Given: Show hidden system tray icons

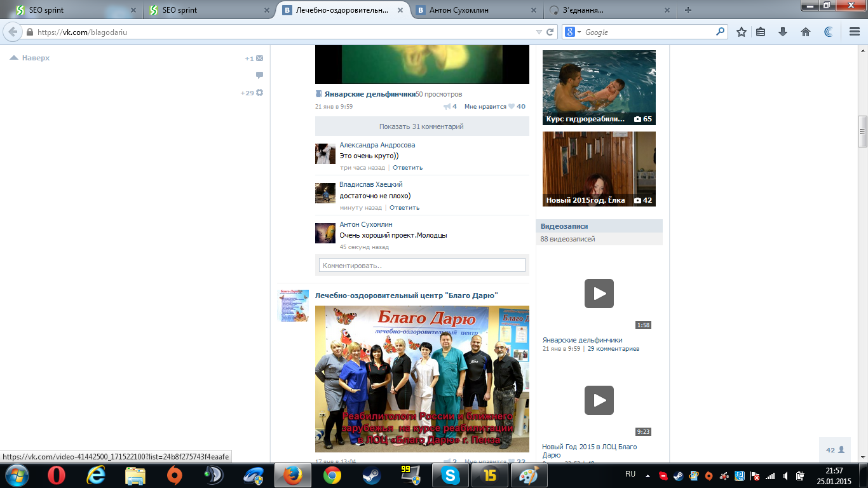Looking at the screenshot, I should point(648,475).
